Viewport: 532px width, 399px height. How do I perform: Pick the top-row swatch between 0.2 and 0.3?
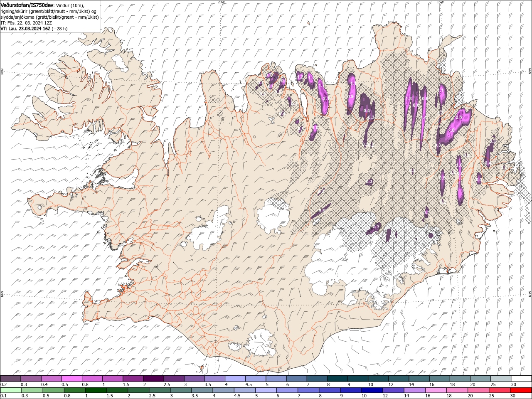click(10, 379)
